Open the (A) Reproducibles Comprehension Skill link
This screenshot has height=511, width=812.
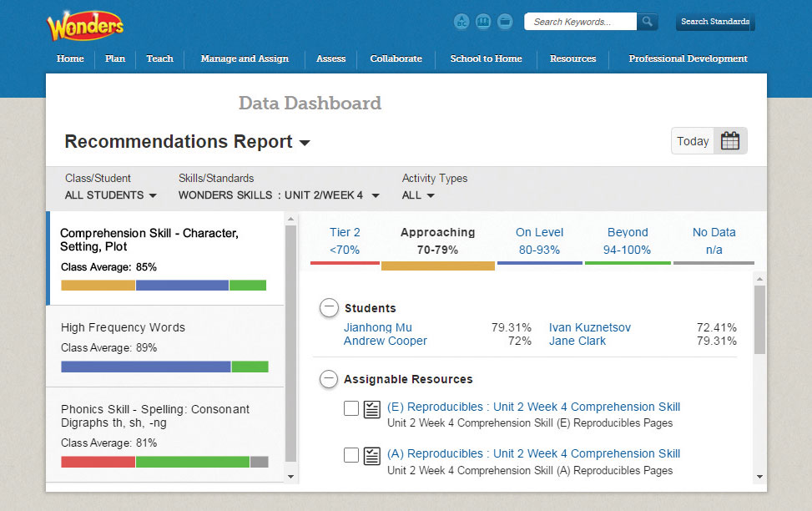(x=534, y=453)
